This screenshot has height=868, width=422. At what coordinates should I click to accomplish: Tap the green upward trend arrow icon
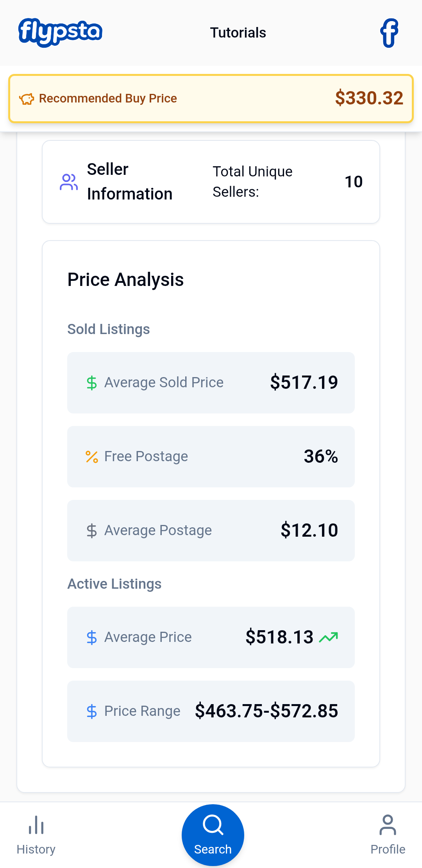pyautogui.click(x=329, y=637)
